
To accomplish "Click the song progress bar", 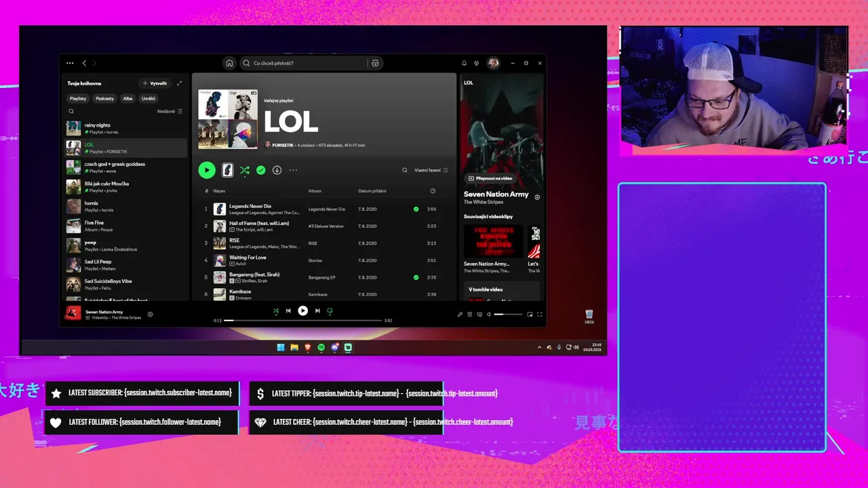I will [302, 320].
